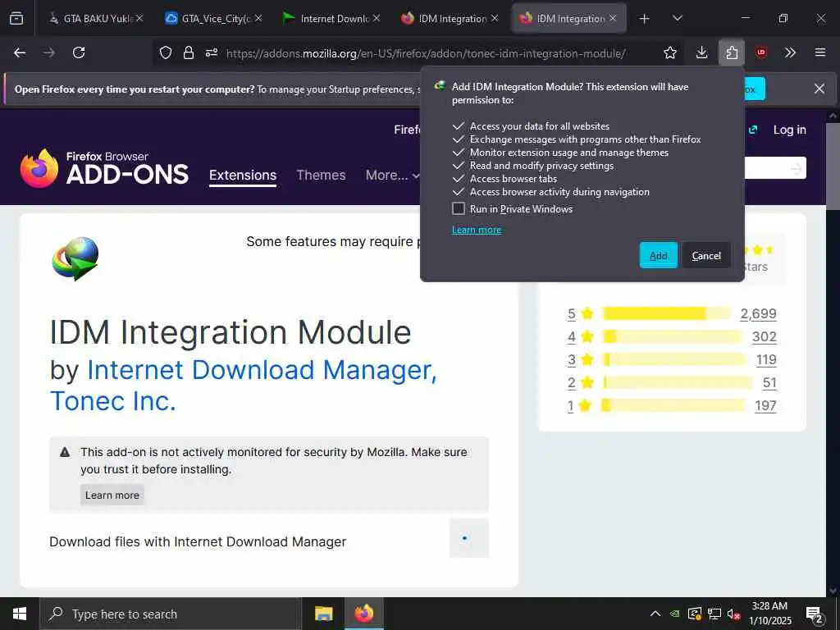The height and width of the screenshot is (630, 840).
Task: Enable Run in Private Windows checkbox
Action: pos(459,209)
